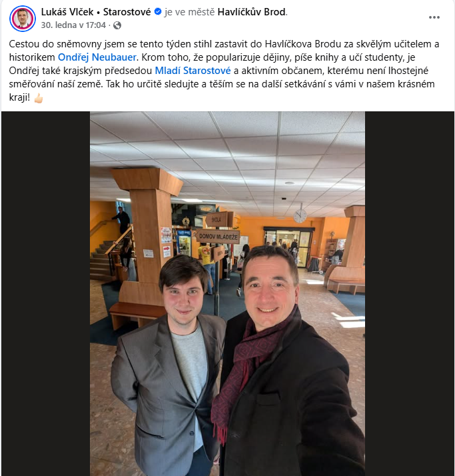Open the Mladí Starostové tagged page link
455x476 pixels.
[193, 71]
